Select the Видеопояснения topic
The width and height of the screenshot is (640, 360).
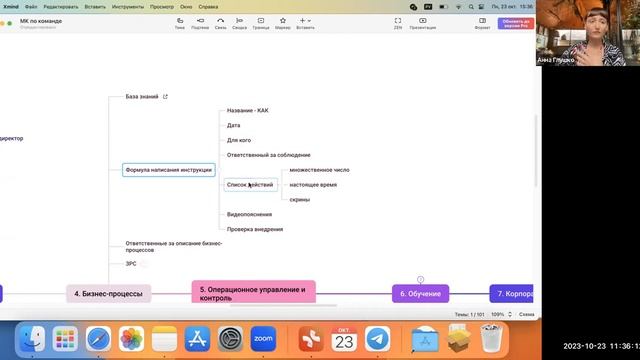pos(249,214)
